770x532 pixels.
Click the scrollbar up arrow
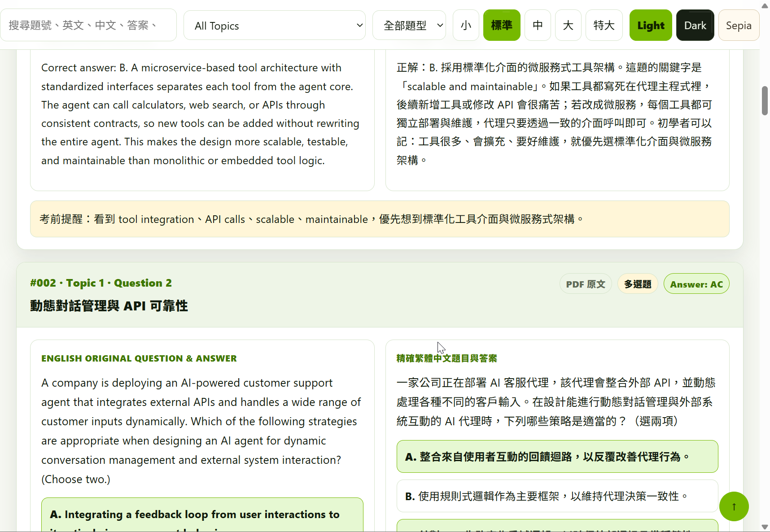765,5
